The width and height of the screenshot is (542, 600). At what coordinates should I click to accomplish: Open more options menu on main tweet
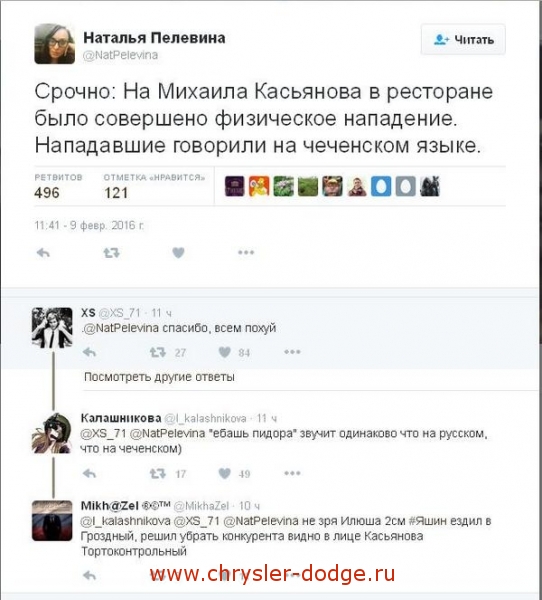(x=246, y=253)
